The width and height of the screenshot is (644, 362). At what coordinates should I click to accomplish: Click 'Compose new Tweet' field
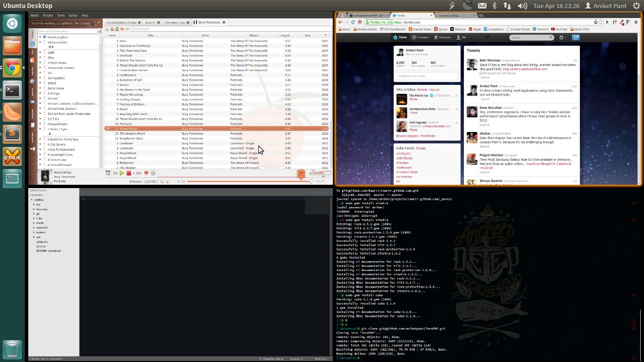(x=427, y=76)
